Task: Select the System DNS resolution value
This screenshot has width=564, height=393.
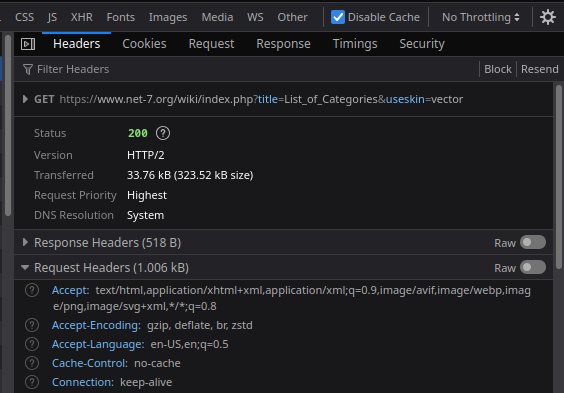Action: [x=145, y=215]
